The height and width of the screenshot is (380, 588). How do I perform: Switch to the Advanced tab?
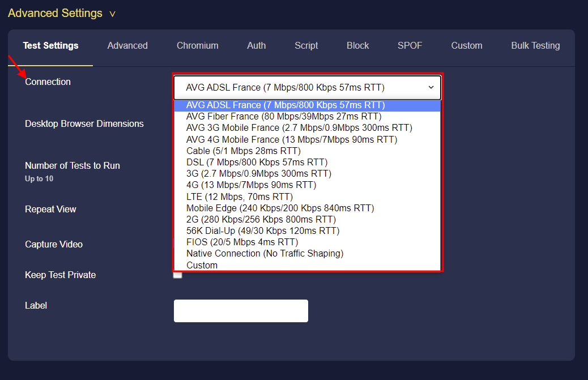pyautogui.click(x=127, y=45)
